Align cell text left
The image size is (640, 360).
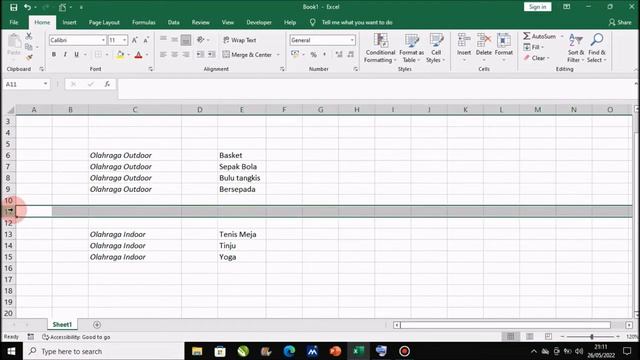click(163, 55)
